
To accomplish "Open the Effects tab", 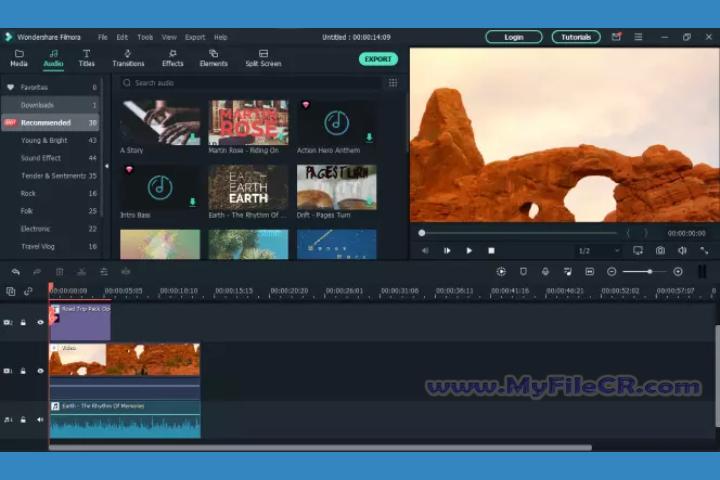I will [173, 58].
